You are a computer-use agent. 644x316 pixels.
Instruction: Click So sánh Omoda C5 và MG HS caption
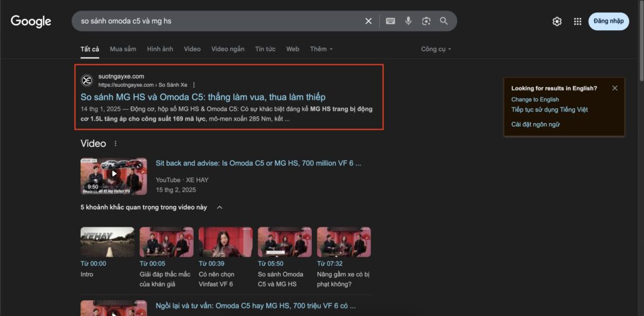(280, 279)
